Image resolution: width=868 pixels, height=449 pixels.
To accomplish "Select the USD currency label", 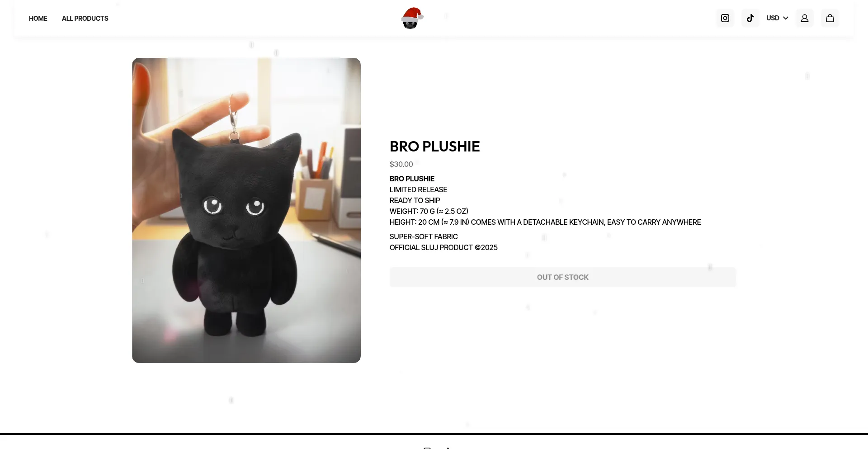I will pyautogui.click(x=773, y=18).
